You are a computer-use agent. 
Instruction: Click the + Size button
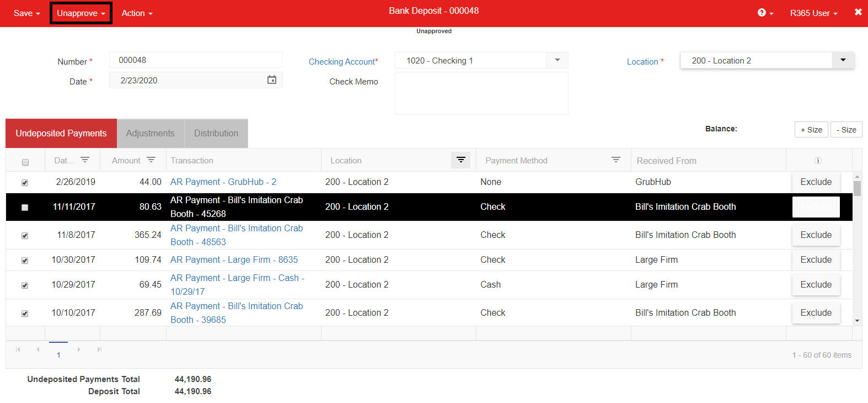[x=811, y=130]
